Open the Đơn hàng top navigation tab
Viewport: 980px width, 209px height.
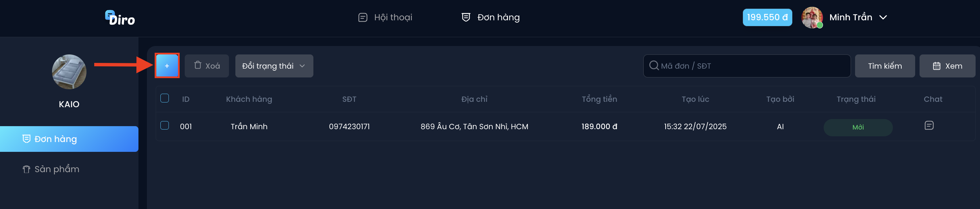pos(490,18)
